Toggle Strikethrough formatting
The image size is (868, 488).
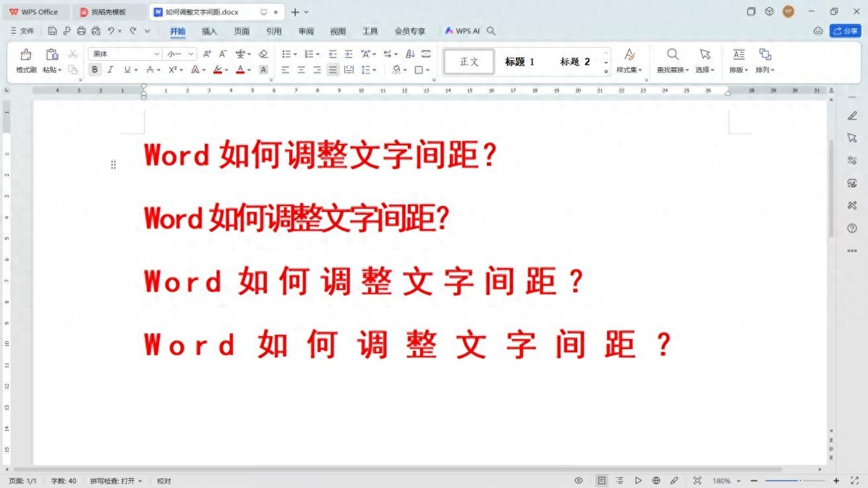150,70
